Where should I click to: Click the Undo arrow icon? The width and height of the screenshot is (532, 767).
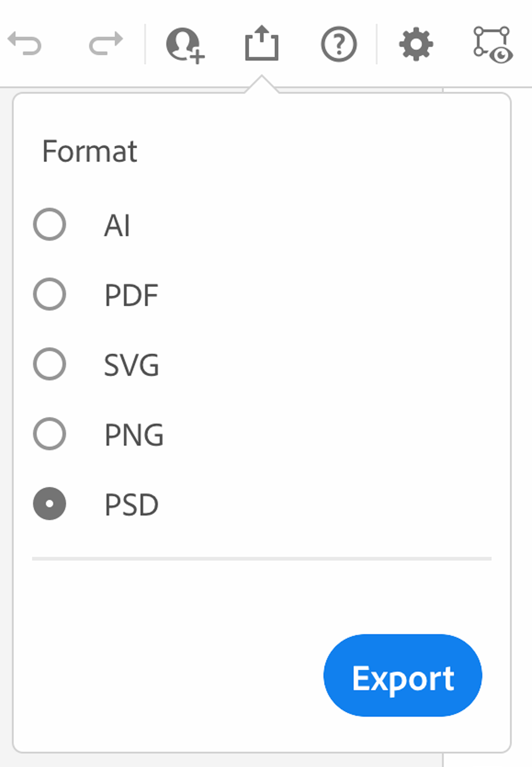(25, 44)
